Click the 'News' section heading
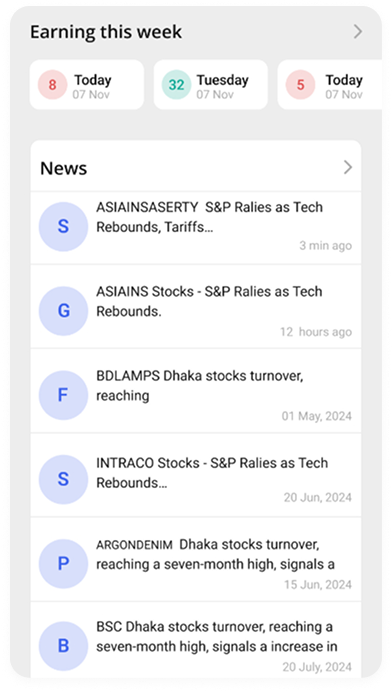392x692 pixels. [64, 168]
